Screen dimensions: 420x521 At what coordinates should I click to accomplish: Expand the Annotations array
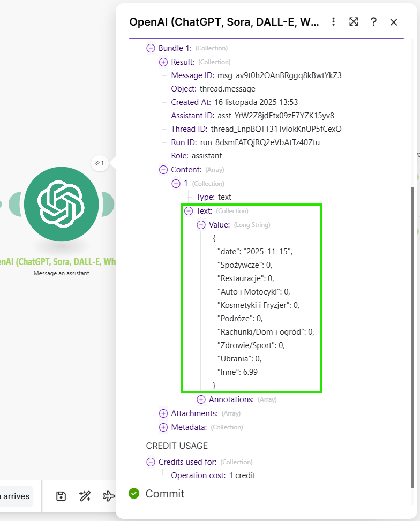click(x=201, y=399)
